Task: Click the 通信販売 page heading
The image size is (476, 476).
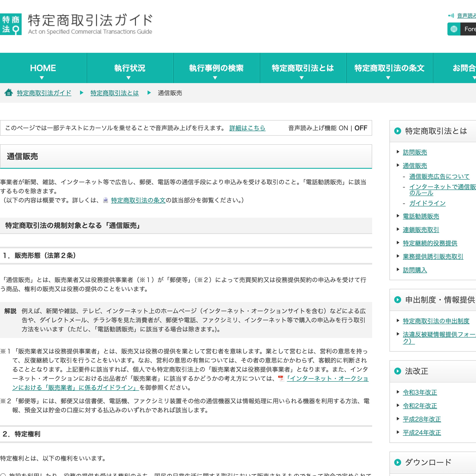Action: tap(23, 156)
